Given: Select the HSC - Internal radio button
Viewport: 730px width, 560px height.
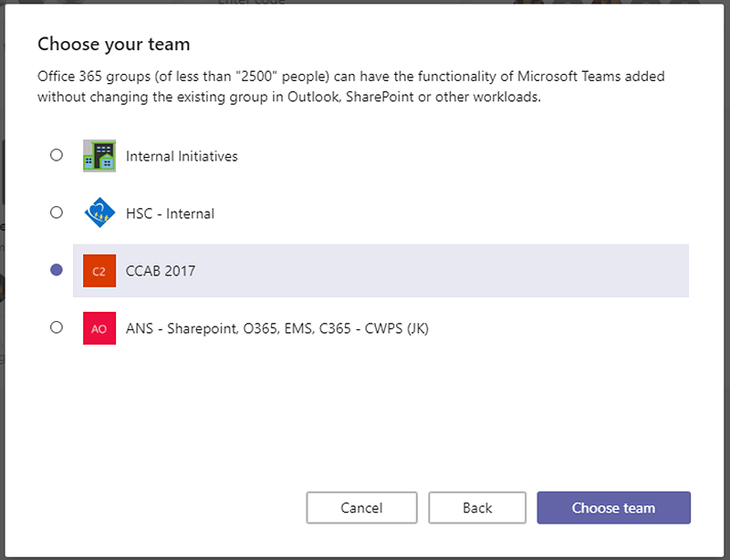Looking at the screenshot, I should [x=56, y=213].
